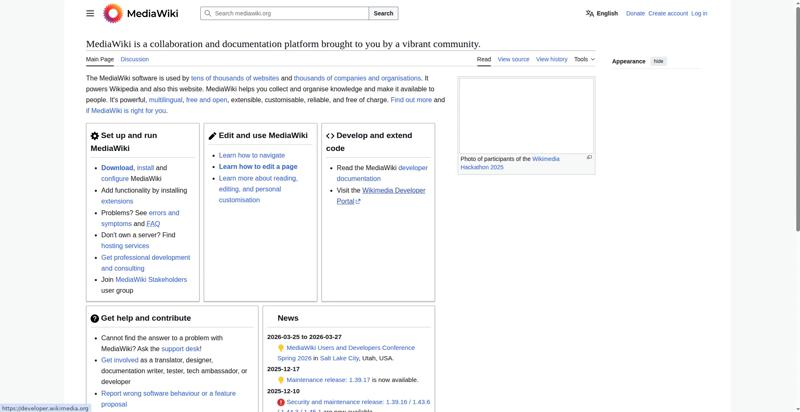
Task: Select the View source tab
Action: tap(513, 59)
